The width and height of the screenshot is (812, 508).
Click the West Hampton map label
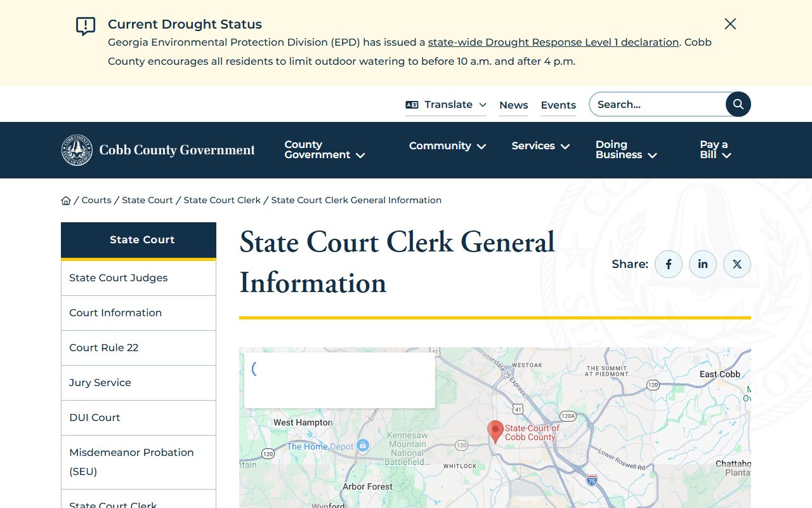click(x=303, y=422)
